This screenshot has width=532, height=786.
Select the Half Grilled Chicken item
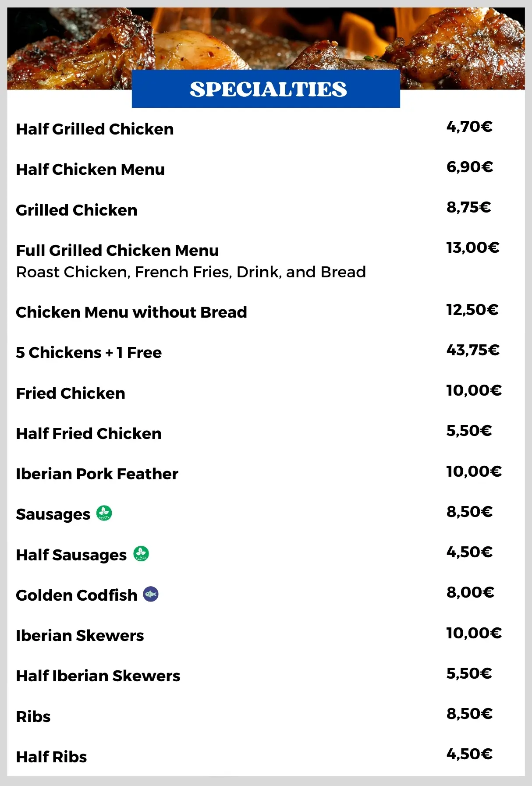95,129
